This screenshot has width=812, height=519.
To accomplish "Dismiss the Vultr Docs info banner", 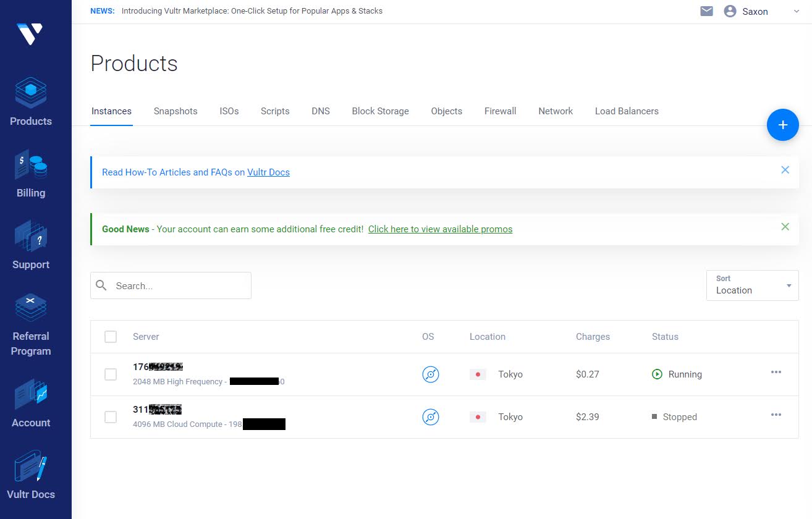I will (785, 170).
